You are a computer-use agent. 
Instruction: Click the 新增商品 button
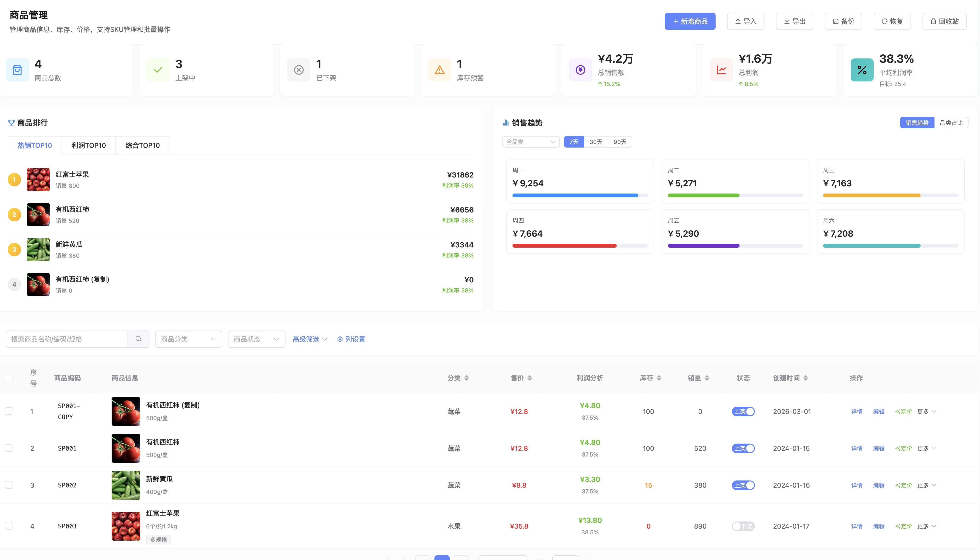[x=690, y=21]
